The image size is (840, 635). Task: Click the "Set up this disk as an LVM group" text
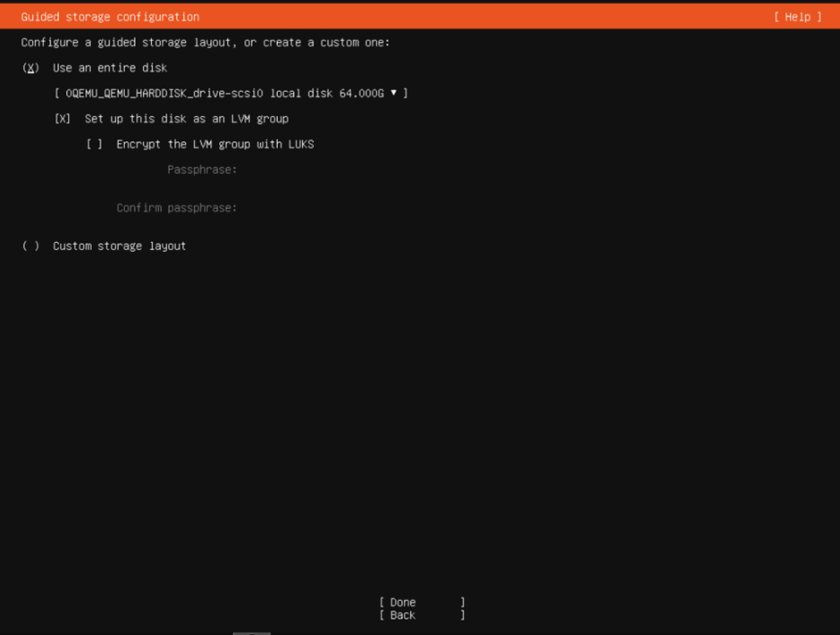(x=186, y=119)
